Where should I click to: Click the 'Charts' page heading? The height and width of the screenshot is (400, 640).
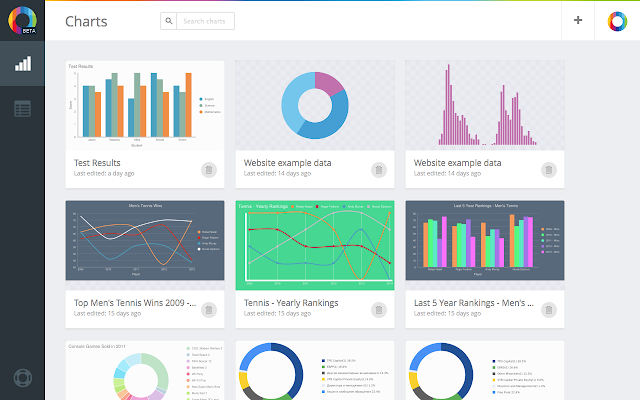coord(86,21)
